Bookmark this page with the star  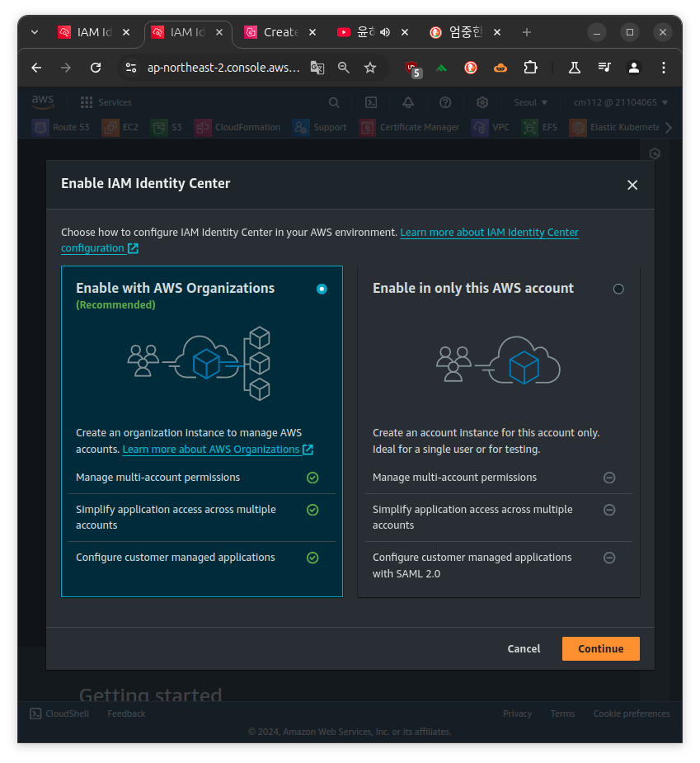click(370, 68)
